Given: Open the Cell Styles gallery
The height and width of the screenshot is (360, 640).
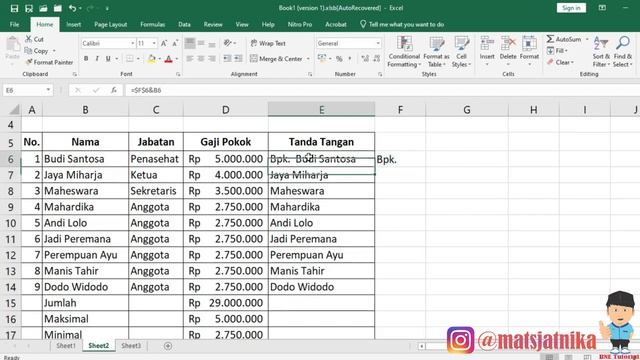Looking at the screenshot, I should tap(462, 51).
